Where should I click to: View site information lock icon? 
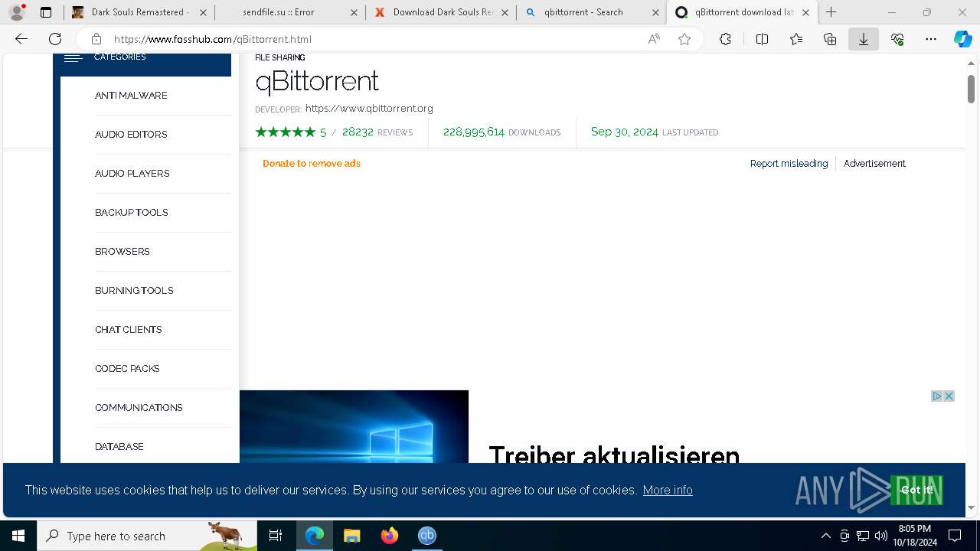tap(96, 39)
